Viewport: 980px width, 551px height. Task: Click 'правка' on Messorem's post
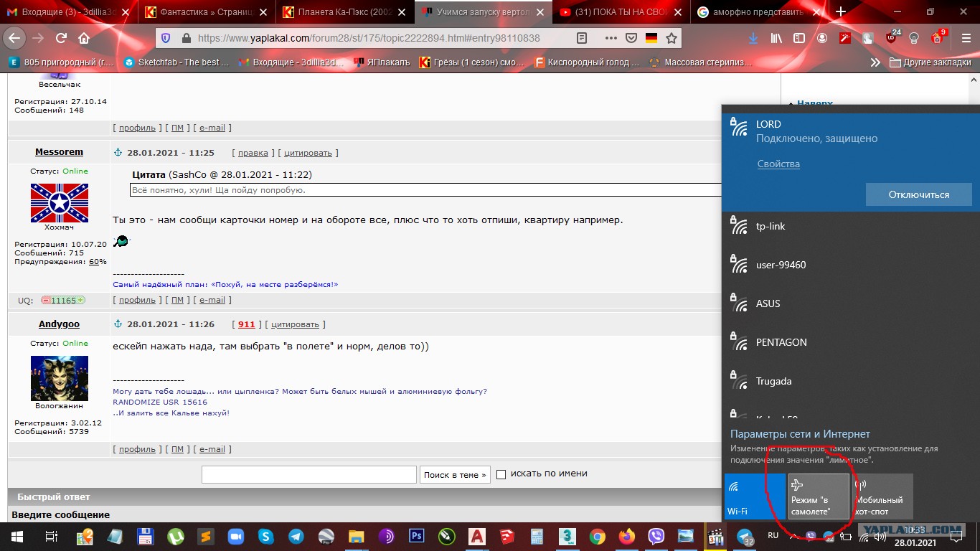(x=253, y=153)
